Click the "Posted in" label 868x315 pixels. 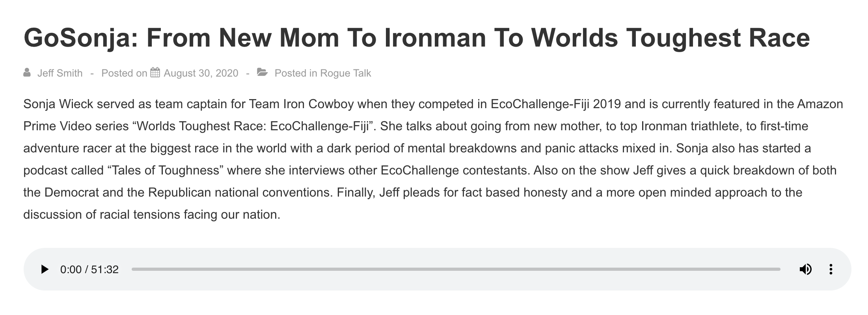point(296,73)
